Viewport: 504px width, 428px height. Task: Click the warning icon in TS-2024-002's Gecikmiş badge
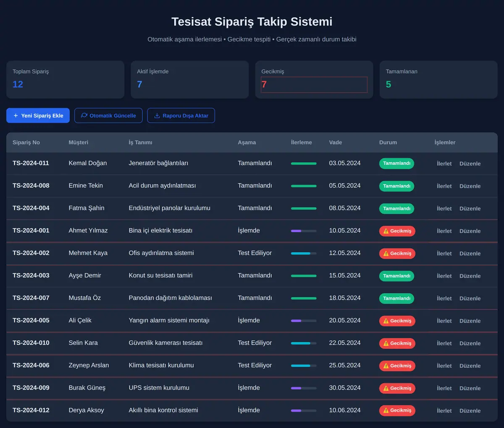click(386, 254)
